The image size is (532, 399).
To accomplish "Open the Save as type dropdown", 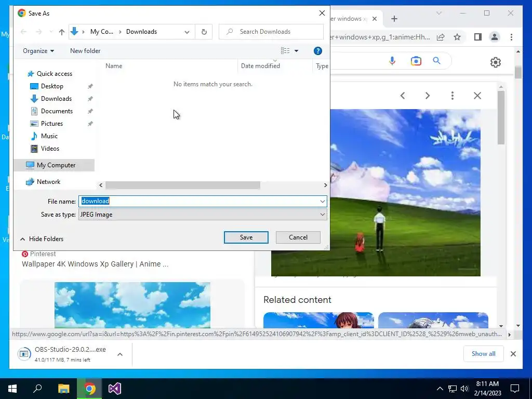I will 203,215.
